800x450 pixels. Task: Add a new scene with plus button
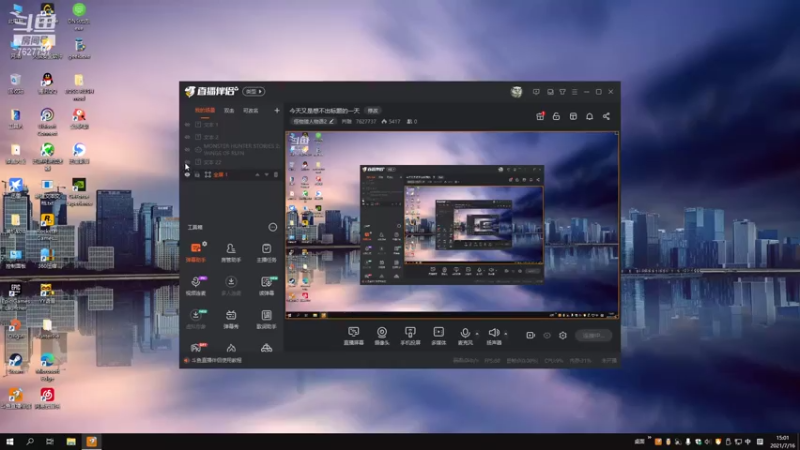click(277, 110)
